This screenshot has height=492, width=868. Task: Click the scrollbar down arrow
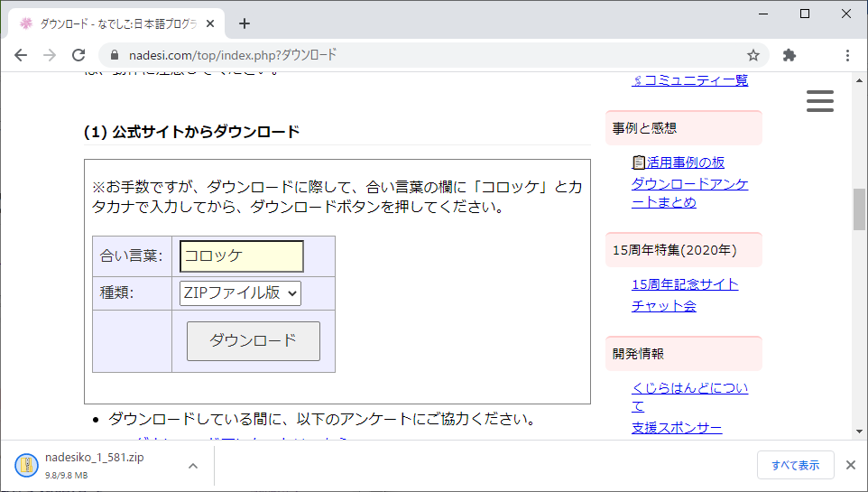click(859, 431)
